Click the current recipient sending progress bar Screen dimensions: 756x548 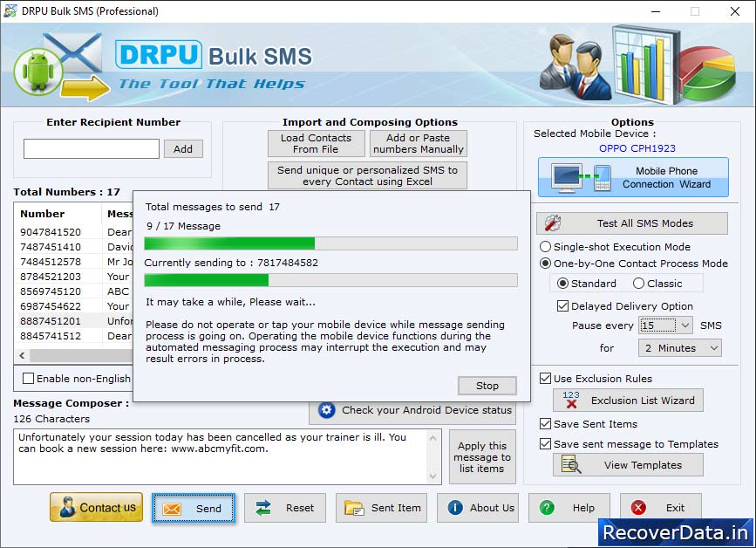click(330, 280)
